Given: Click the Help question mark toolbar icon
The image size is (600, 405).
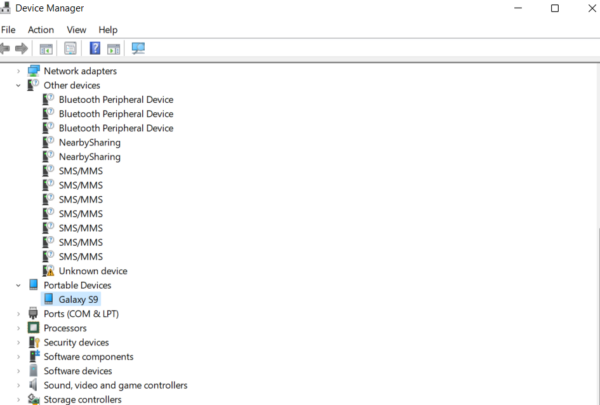Looking at the screenshot, I should (95, 48).
